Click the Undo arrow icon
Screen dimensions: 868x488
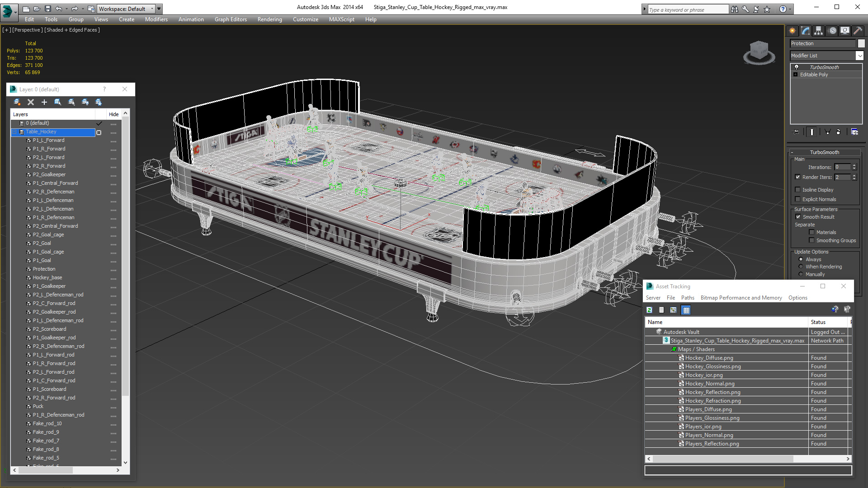[x=58, y=9]
